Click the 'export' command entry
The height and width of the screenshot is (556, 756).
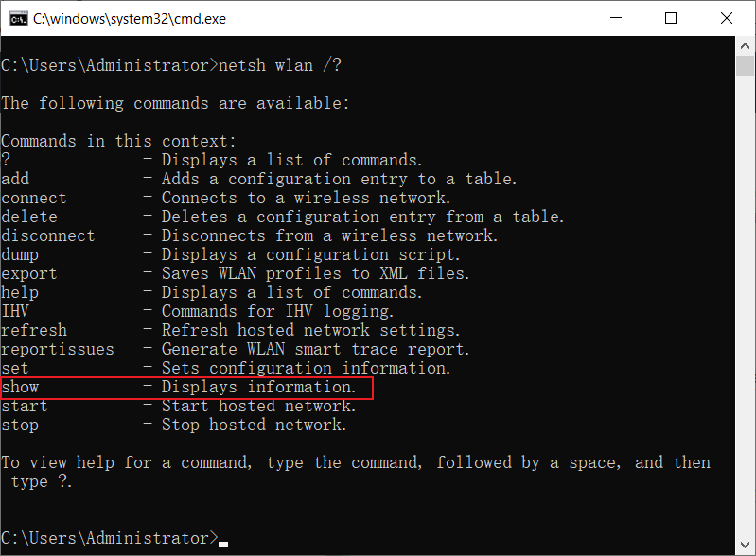[29, 274]
